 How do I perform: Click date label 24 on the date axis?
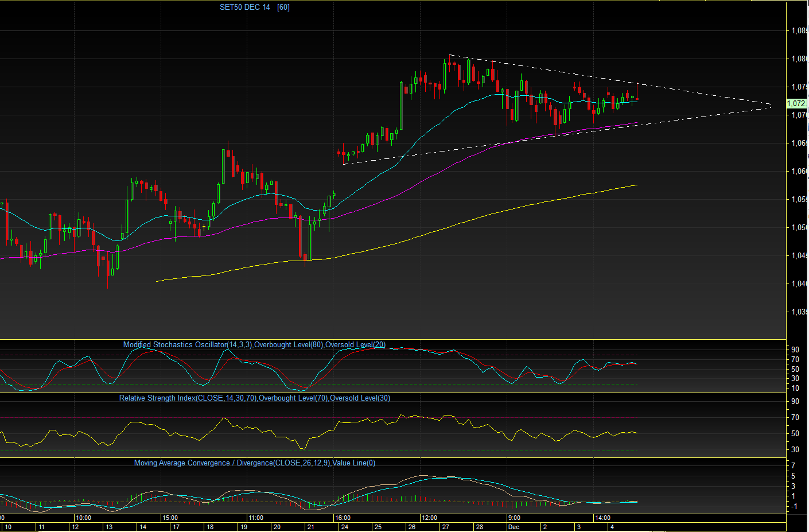[344, 527]
